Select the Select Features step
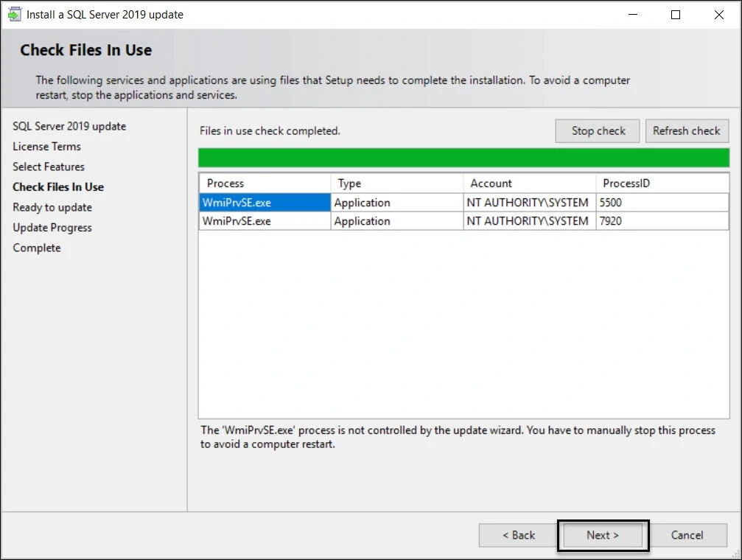This screenshot has height=560, width=742. coord(49,167)
